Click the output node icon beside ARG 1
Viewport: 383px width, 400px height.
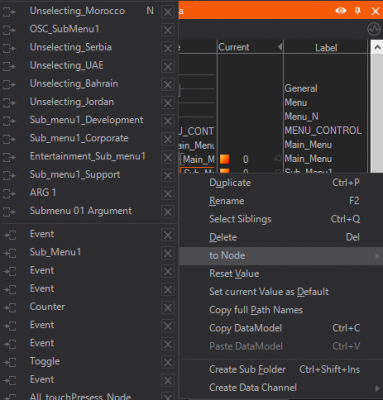tap(9, 193)
